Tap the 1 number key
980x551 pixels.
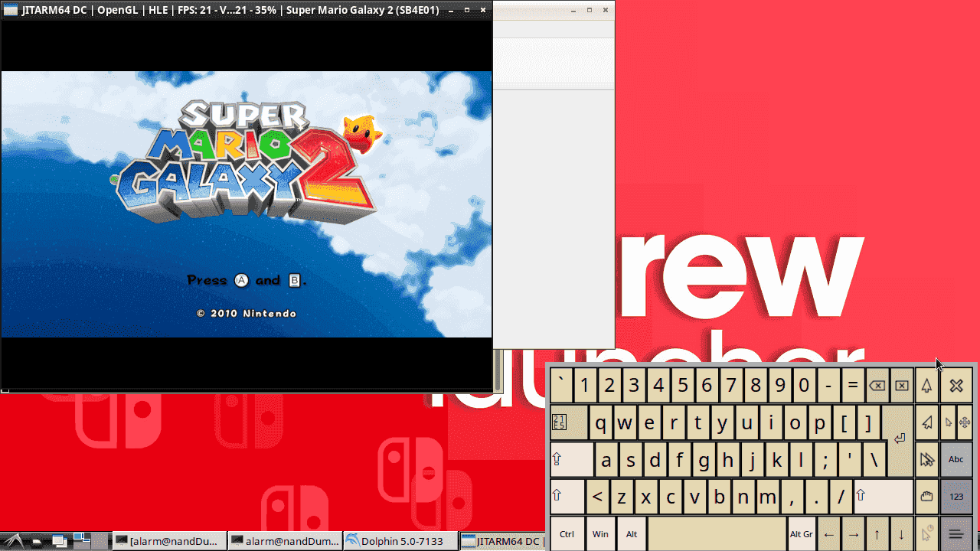pyautogui.click(x=585, y=386)
